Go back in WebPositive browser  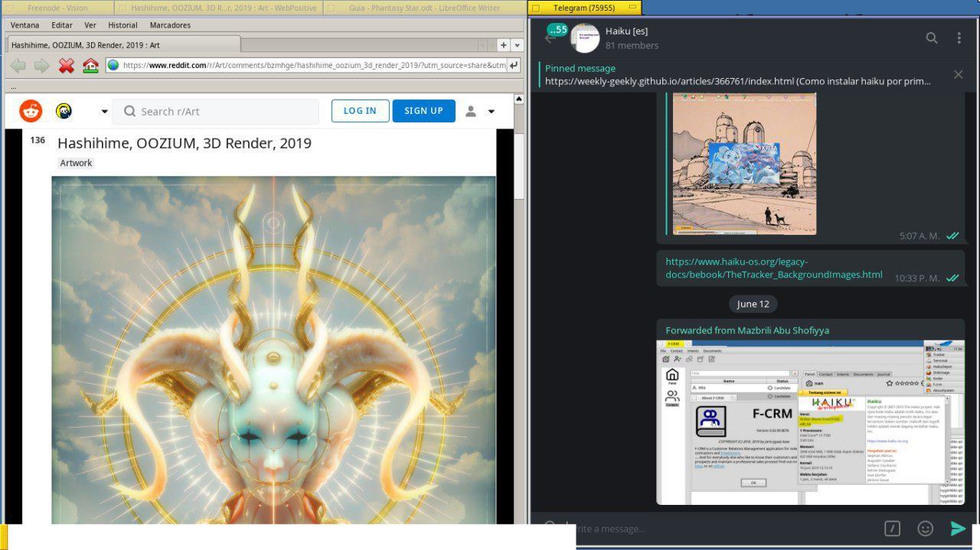pos(18,66)
